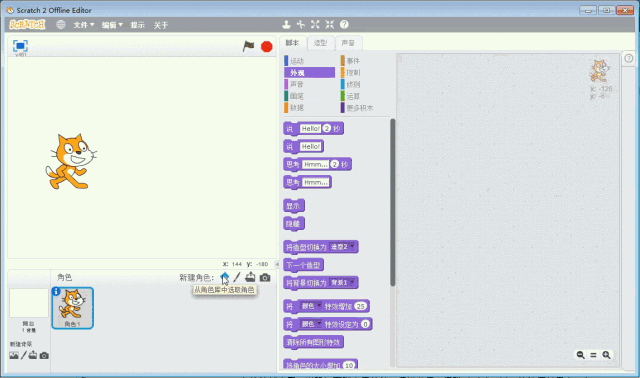The image size is (640, 378).
Task: Paint a new sprite
Action: click(237, 278)
